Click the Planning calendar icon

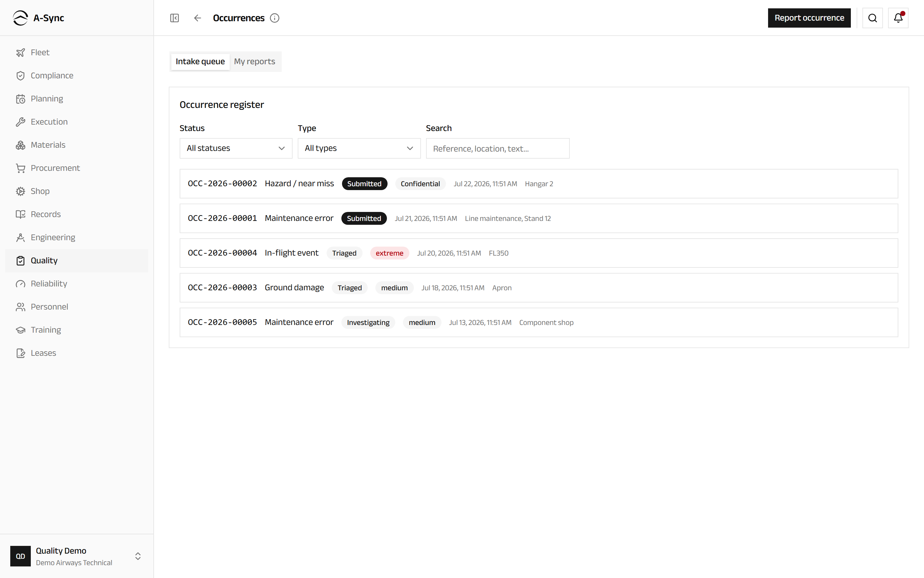coord(20,99)
